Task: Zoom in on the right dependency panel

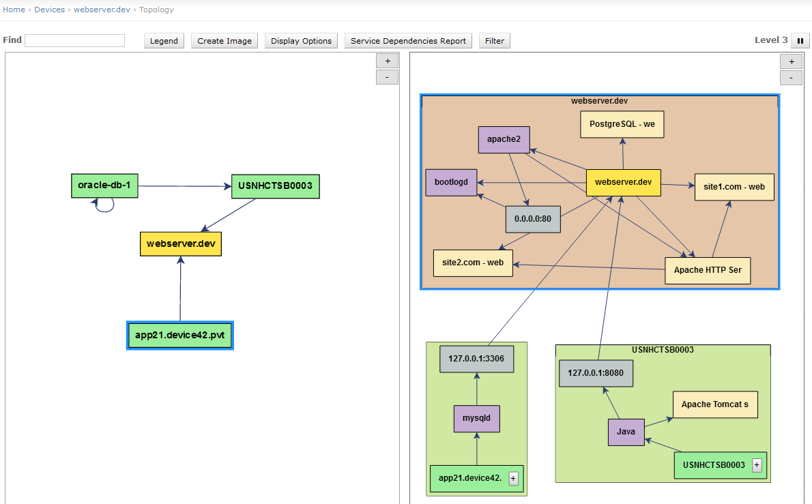Action: 791,61
